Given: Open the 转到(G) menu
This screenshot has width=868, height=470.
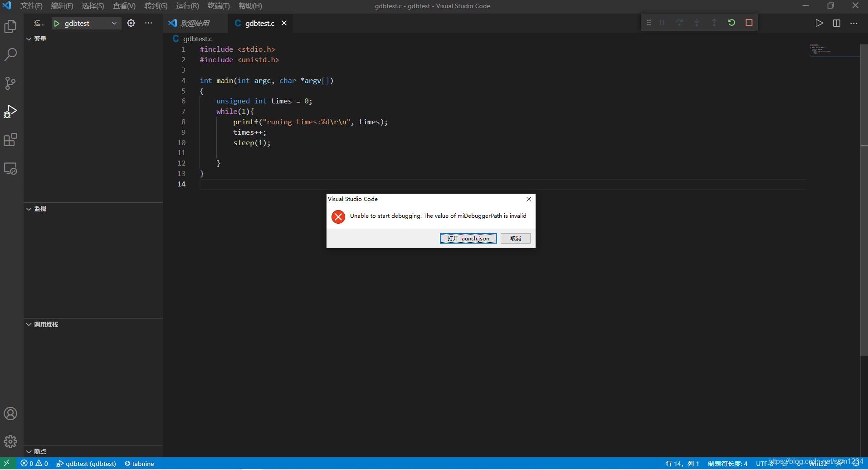Looking at the screenshot, I should click(x=156, y=6).
